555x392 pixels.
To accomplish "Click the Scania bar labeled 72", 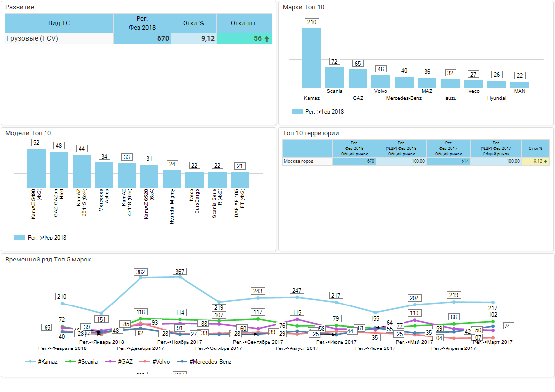I will 334,78.
